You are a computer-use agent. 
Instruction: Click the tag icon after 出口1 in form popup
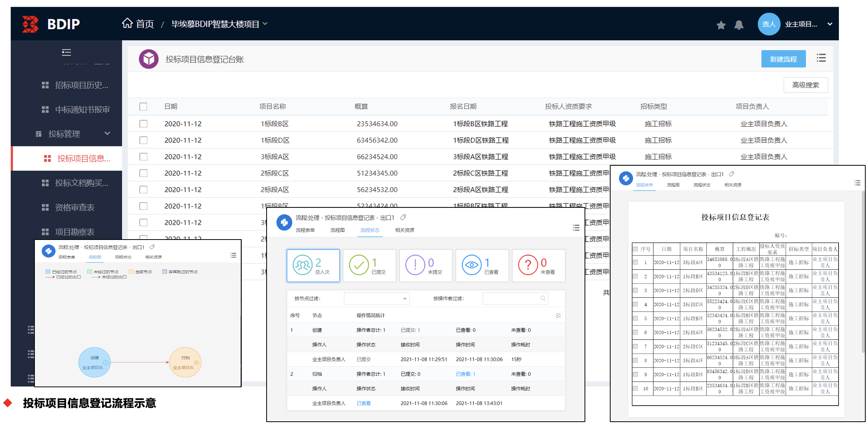point(731,174)
